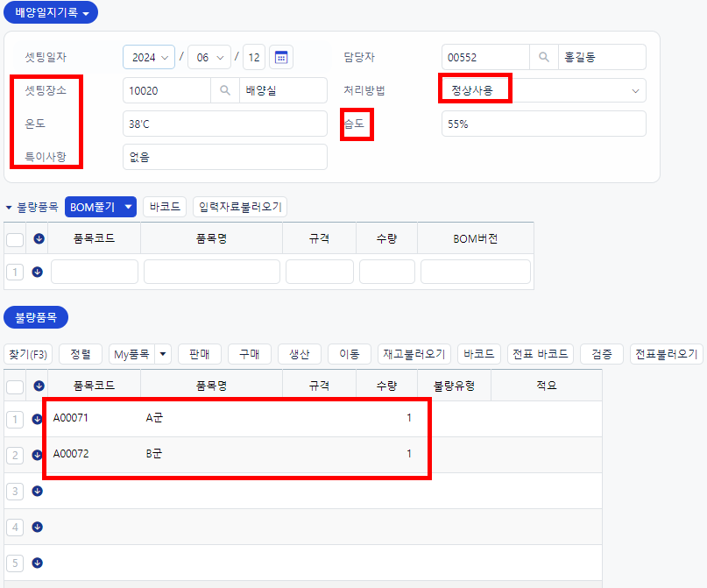Click the 배양실 place name field
This screenshot has height=588, width=707.
(283, 90)
